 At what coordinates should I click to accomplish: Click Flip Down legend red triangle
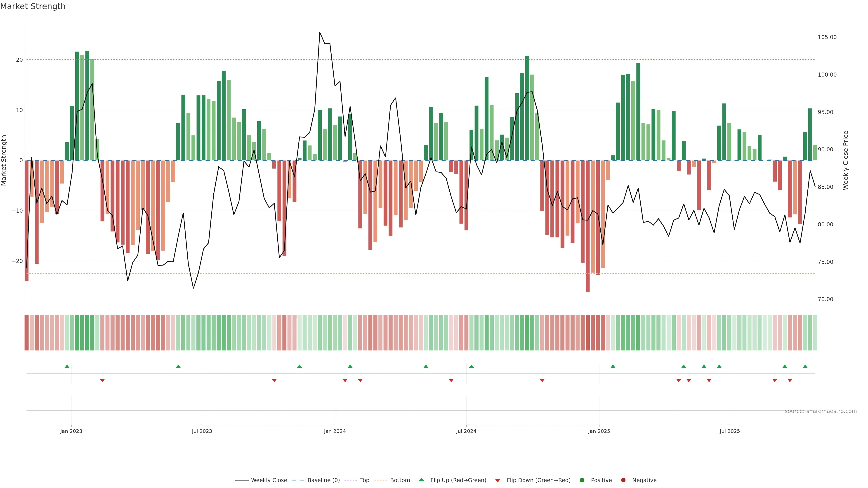point(498,481)
